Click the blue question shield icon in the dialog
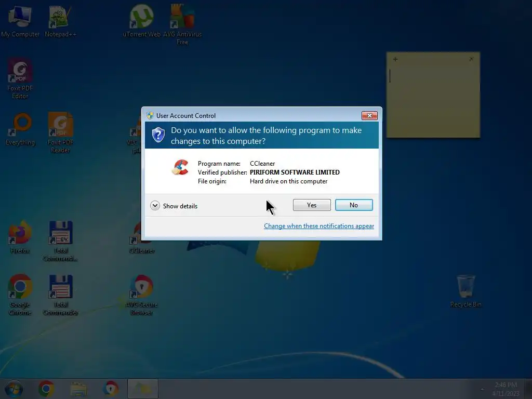This screenshot has height=399, width=532. pos(158,135)
